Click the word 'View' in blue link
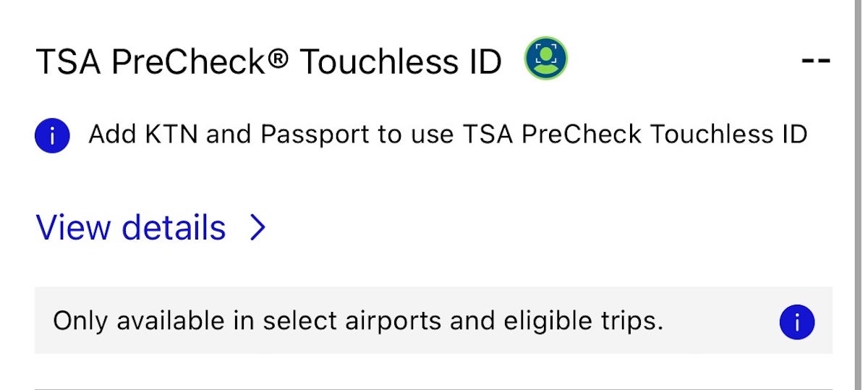This screenshot has width=868, height=390. [73, 228]
